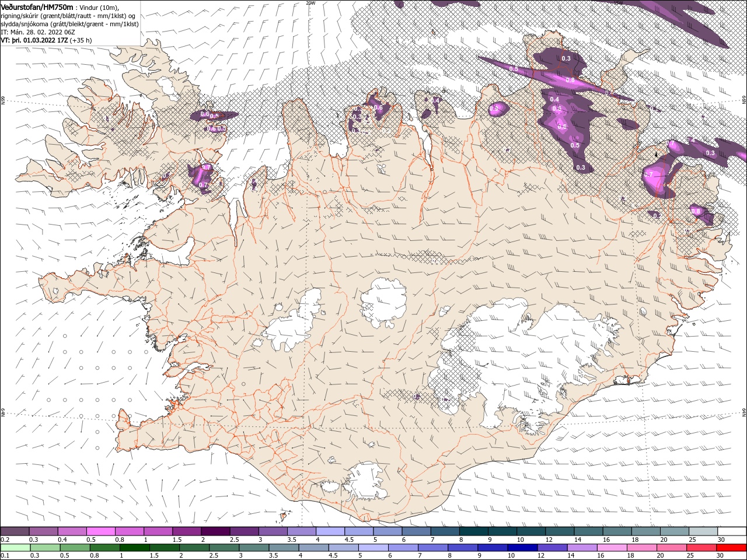The width and height of the screenshot is (747, 560).
Task: Click the "30" value under the white snow swatch
Action: (x=721, y=540)
